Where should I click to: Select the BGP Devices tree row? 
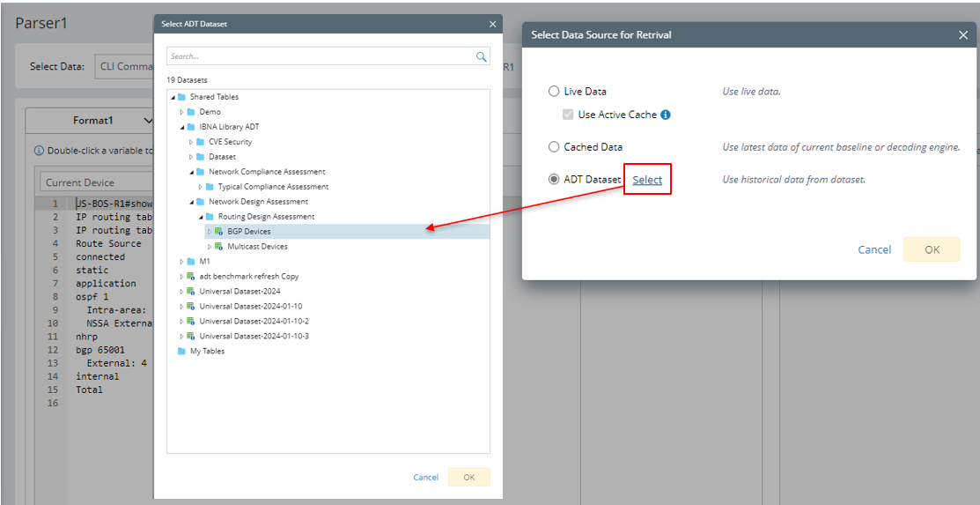[x=347, y=232]
